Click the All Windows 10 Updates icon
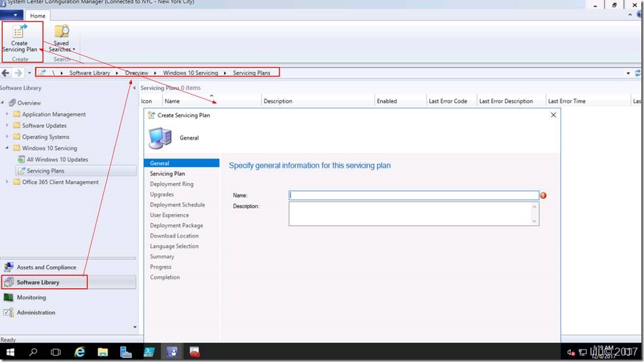Screen dimensions: 644x362 point(22,159)
